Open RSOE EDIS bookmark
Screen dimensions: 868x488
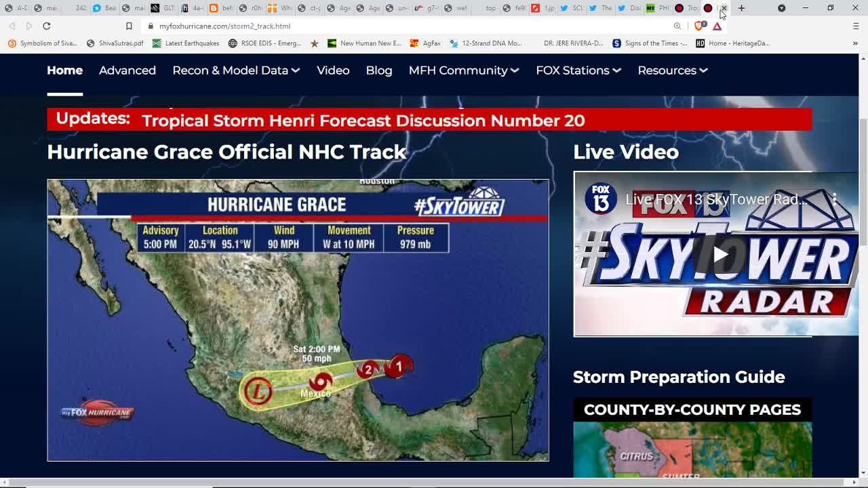tap(264, 43)
